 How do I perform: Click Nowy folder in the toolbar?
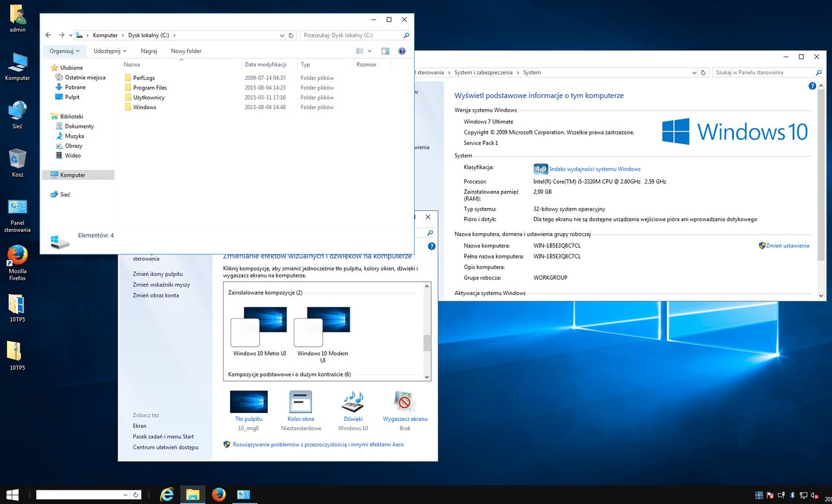tap(186, 51)
